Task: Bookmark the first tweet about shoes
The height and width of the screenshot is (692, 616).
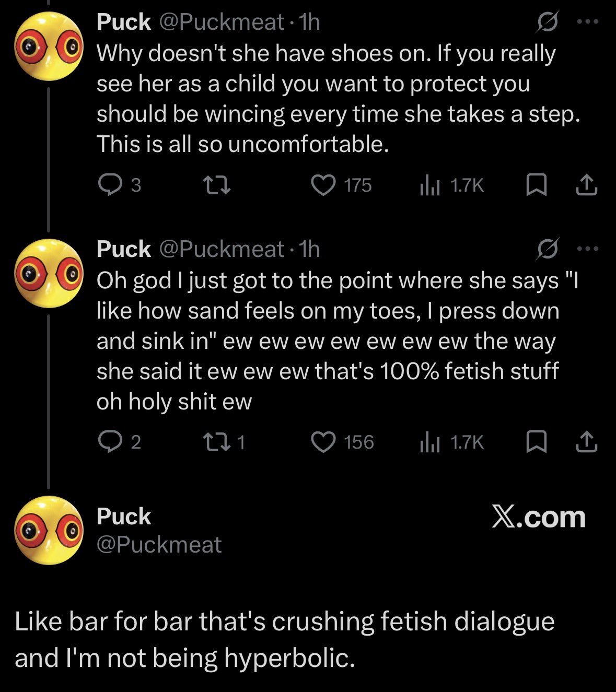Action: [536, 185]
